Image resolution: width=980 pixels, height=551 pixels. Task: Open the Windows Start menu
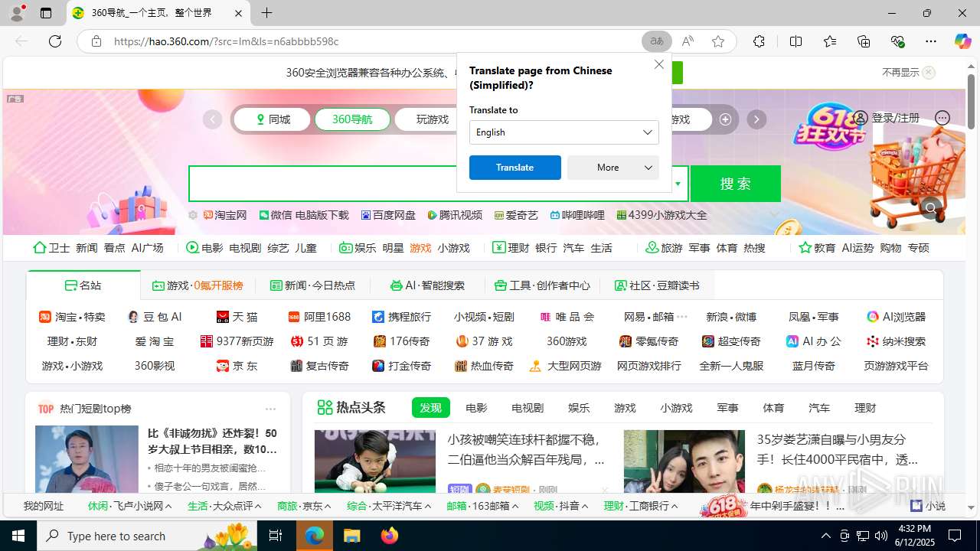click(18, 536)
